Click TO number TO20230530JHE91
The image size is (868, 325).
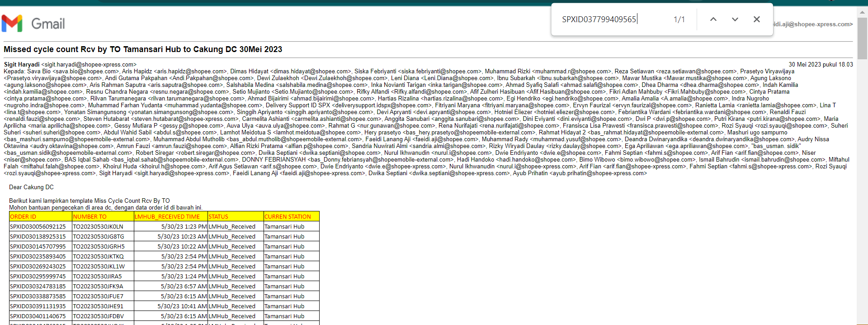[x=98, y=306]
